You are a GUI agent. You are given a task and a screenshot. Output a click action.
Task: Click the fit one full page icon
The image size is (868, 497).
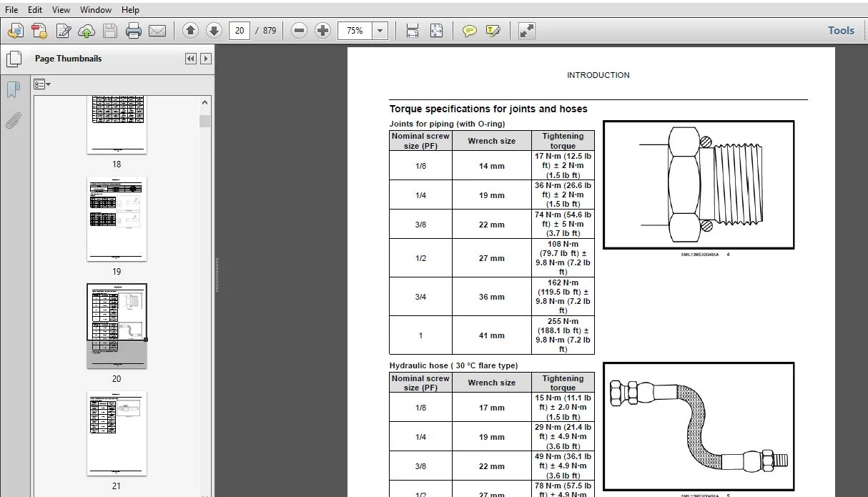click(436, 31)
